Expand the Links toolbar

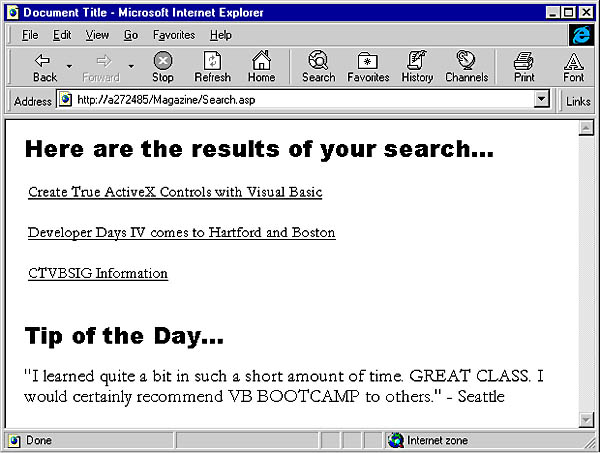[578, 101]
